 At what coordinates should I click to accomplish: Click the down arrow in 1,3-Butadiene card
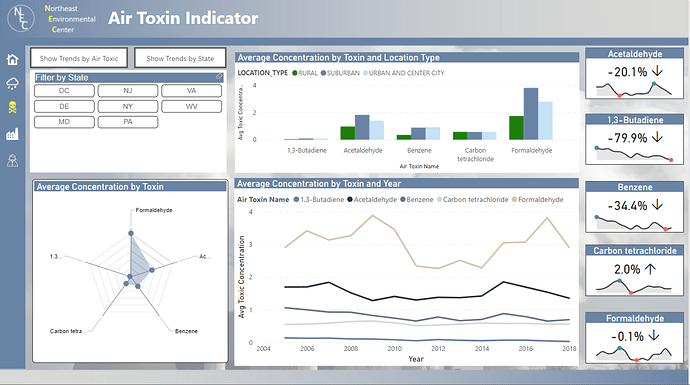657,137
